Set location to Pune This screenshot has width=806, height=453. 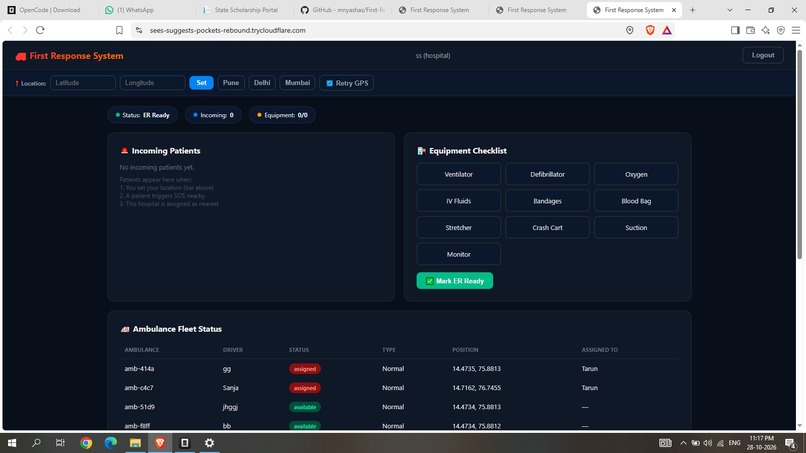pyautogui.click(x=231, y=83)
